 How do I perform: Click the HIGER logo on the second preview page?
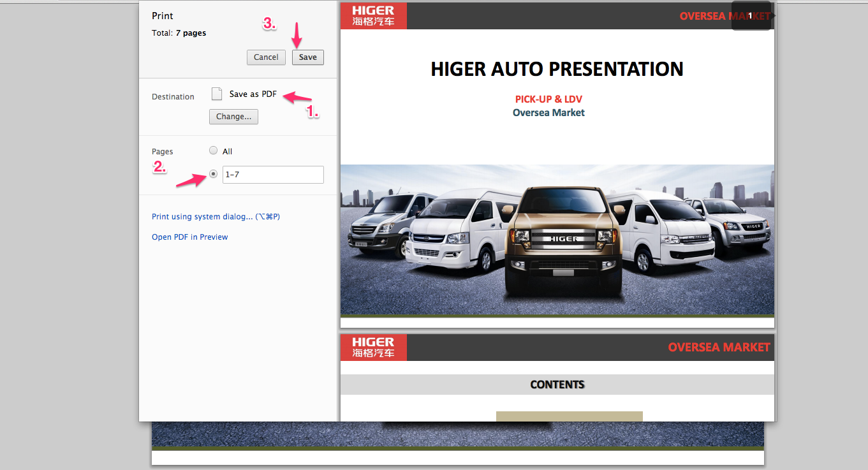tap(373, 348)
